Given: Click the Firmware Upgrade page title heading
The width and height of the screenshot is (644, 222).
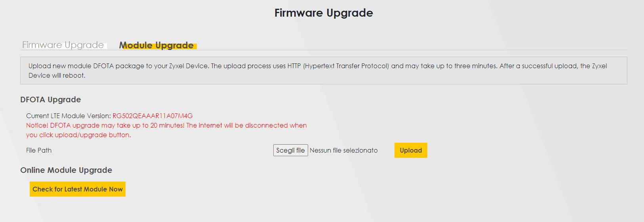Looking at the screenshot, I should click(x=324, y=13).
